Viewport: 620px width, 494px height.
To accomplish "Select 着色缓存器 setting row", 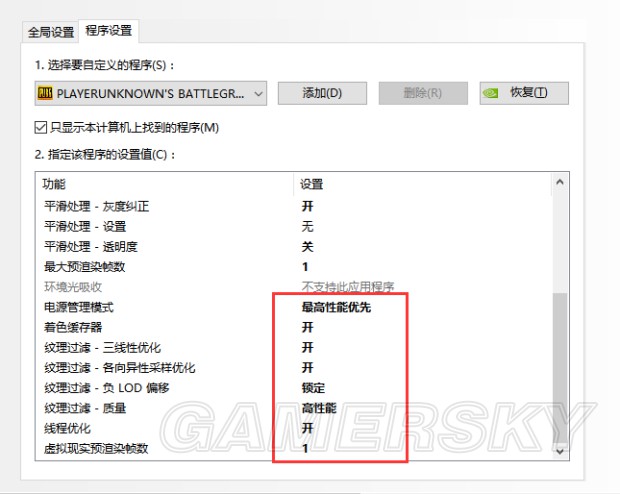I will 73,327.
